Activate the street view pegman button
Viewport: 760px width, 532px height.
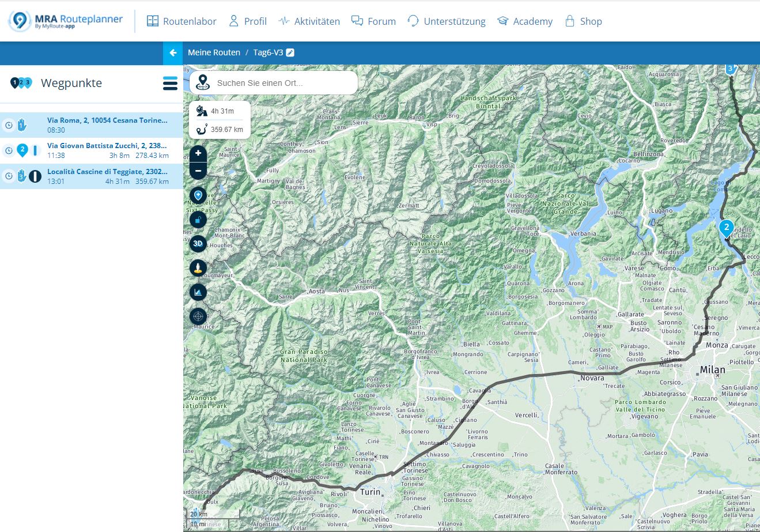click(x=198, y=268)
